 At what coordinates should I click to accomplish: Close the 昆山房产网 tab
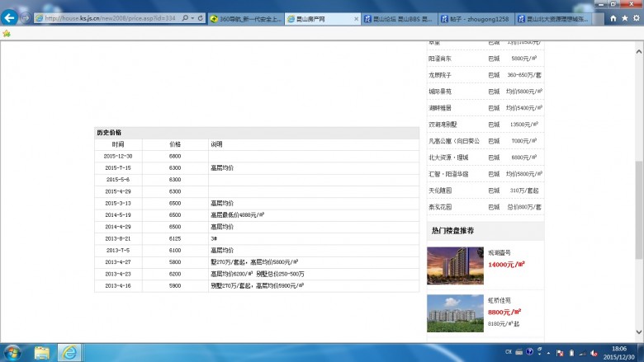click(x=356, y=18)
